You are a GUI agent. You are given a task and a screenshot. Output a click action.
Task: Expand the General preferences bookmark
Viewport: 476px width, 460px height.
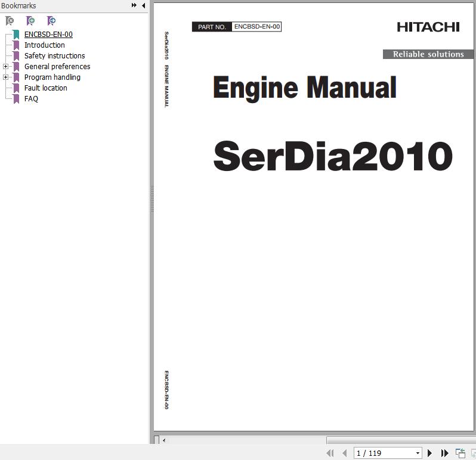[x=5, y=67]
